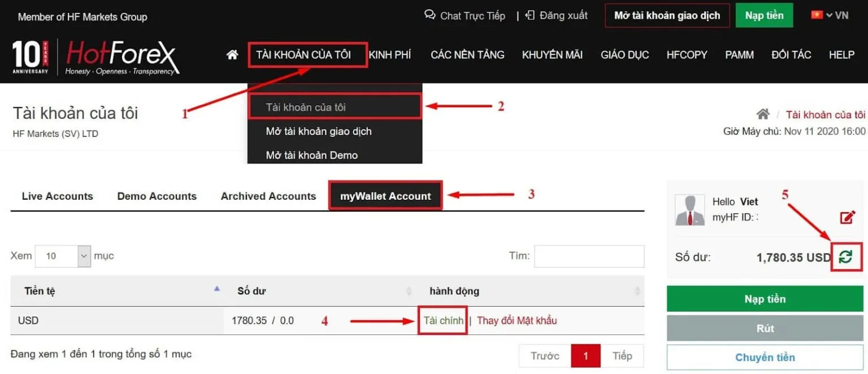
Task: Click page 1 pagination button
Action: [x=585, y=356]
